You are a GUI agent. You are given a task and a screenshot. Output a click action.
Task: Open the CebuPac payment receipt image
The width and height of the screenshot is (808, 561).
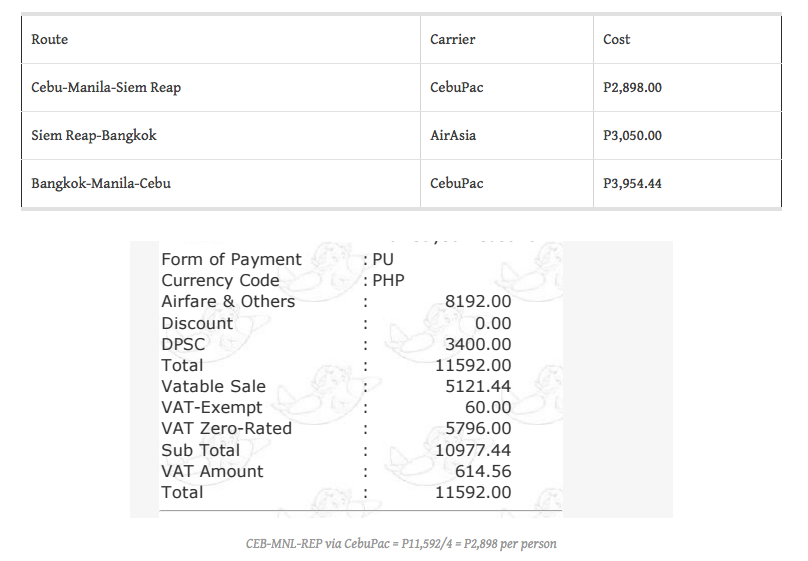[401, 379]
